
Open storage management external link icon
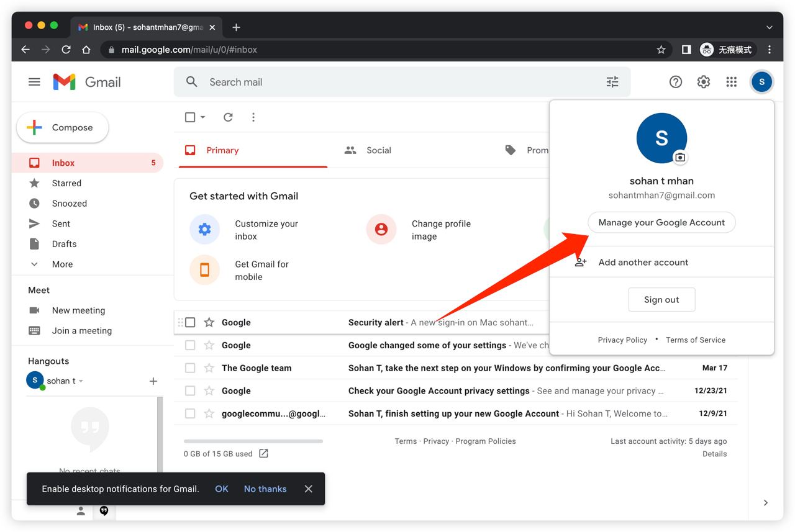[263, 454]
